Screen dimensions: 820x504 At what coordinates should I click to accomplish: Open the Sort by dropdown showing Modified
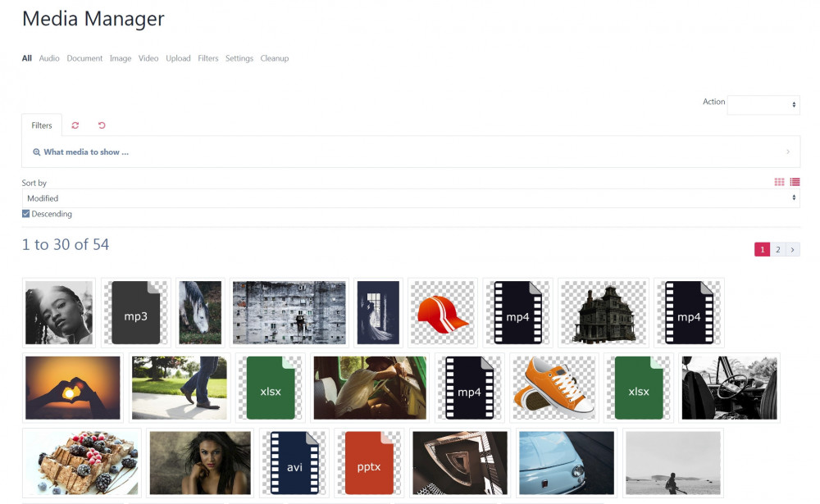pos(410,198)
